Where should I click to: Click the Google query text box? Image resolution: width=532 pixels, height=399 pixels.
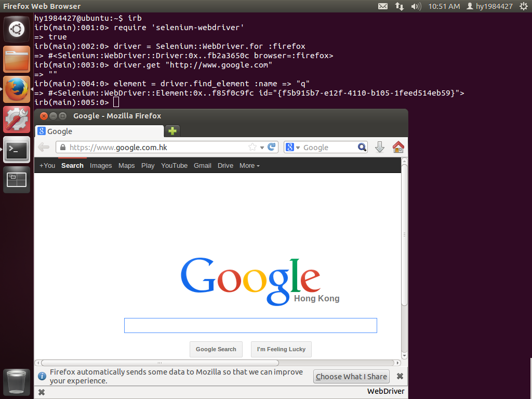click(250, 325)
